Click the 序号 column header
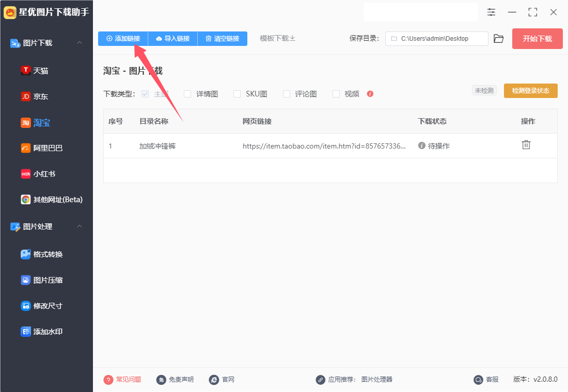This screenshot has height=392, width=568. (116, 121)
